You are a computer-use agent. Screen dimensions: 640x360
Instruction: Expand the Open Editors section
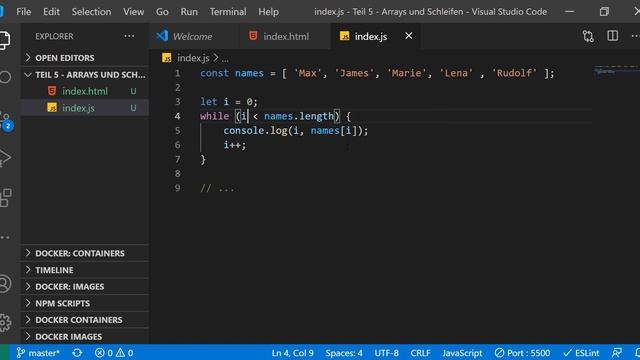(x=85, y=58)
